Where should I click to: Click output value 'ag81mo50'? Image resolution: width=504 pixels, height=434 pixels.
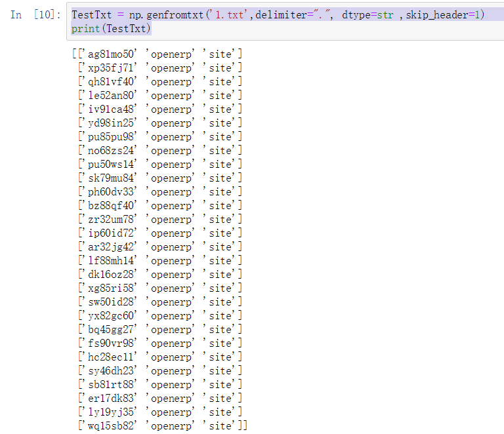pos(111,54)
